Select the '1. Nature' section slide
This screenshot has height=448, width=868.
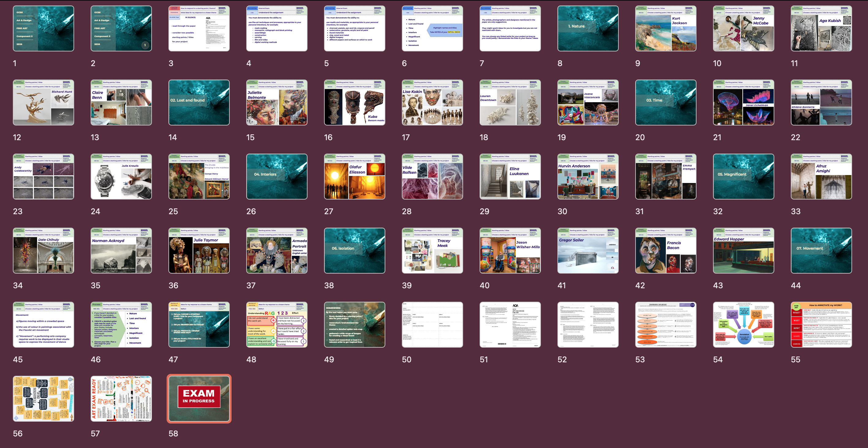[x=588, y=28]
